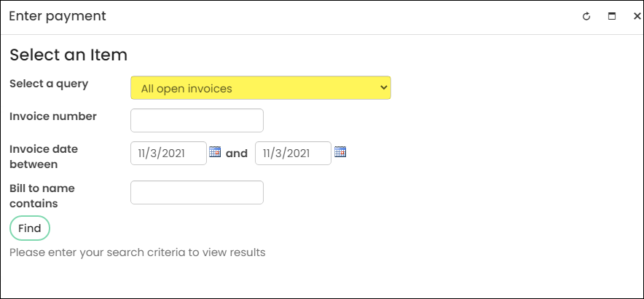Open the "All open invoices" query dropdown
Viewport: 644px width, 299px height.
point(261,88)
